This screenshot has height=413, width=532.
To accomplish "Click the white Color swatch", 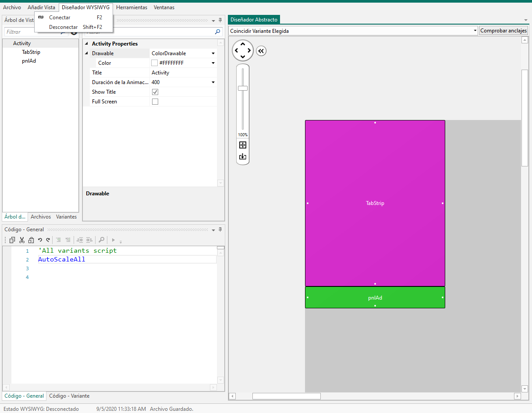I will tap(154, 63).
